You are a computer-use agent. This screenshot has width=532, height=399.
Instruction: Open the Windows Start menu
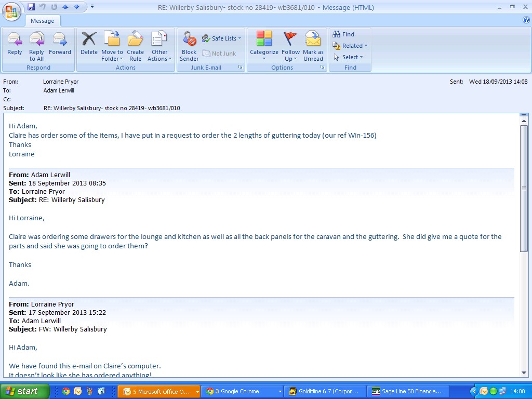coord(25,391)
